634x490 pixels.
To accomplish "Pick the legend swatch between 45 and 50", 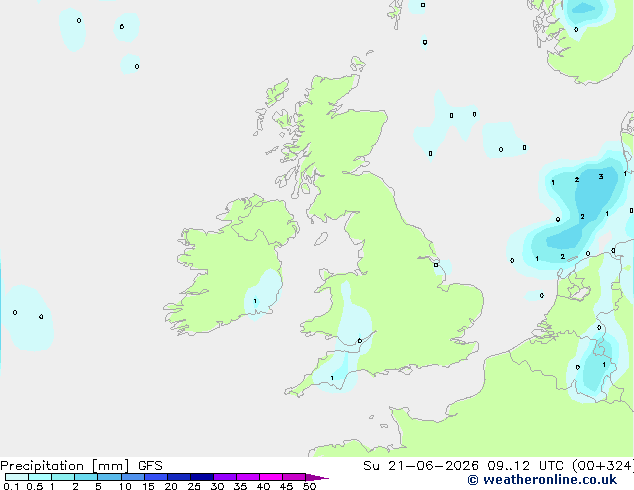I will [x=294, y=477].
